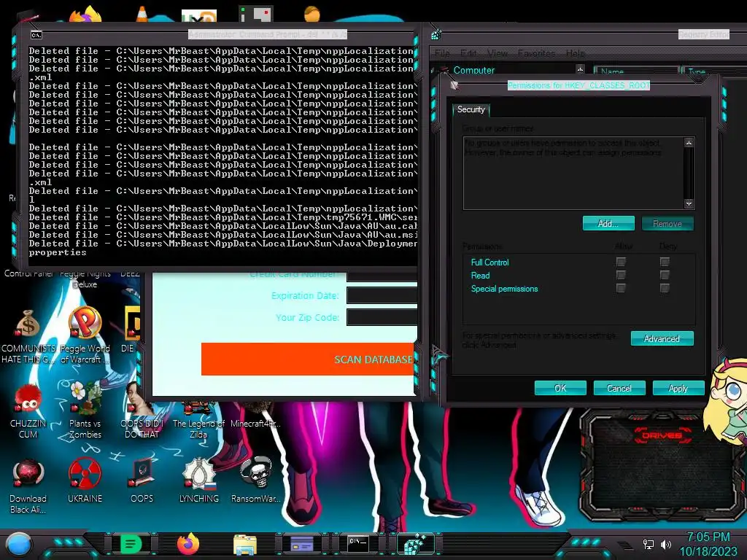
Task: Click the Permissions dialog title bar icon
Action: coord(454,85)
